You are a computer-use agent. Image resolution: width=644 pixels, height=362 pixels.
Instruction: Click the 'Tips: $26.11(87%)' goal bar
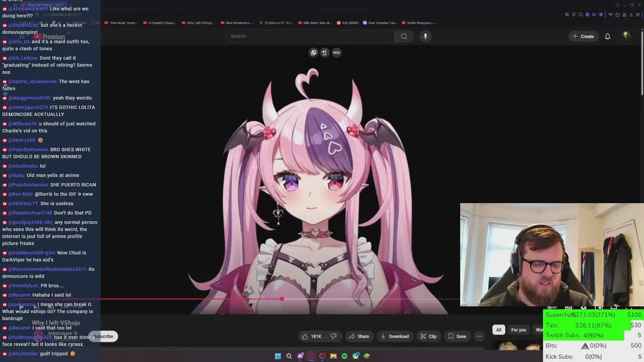pyautogui.click(x=594, y=325)
